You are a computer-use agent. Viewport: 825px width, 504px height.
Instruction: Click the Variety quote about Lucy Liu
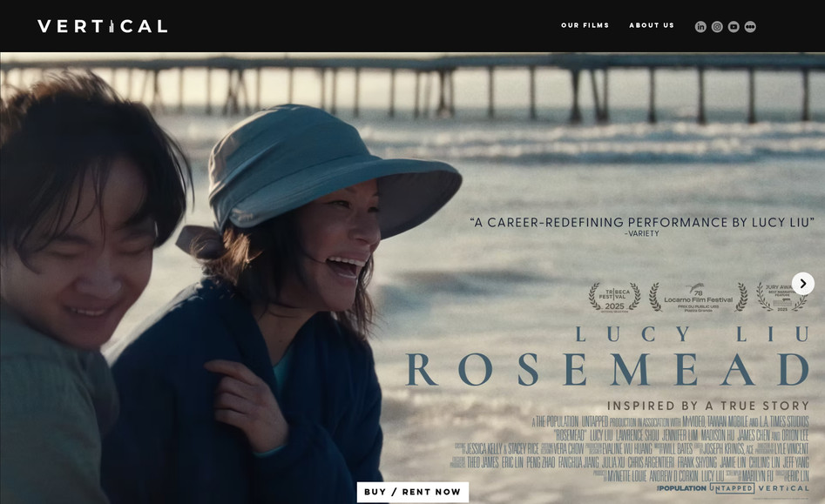tap(641, 223)
